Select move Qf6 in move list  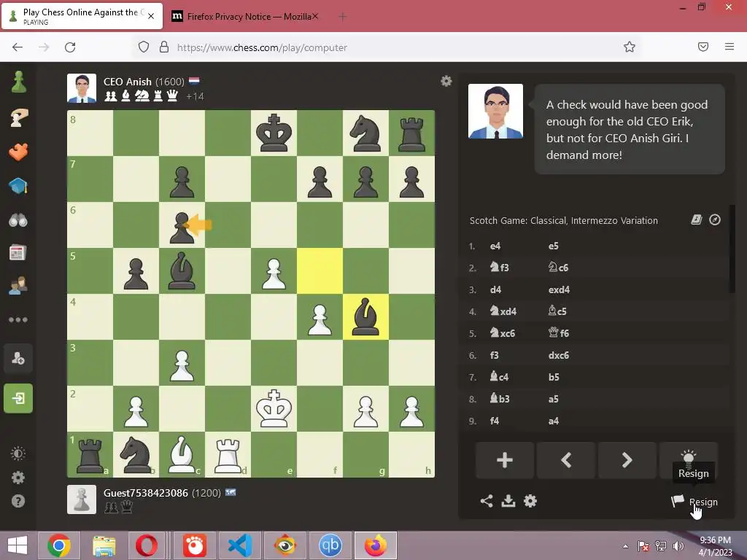coord(558,332)
